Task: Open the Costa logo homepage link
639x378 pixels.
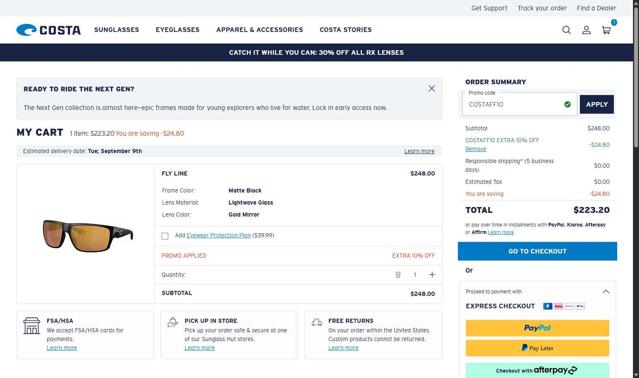Action: (x=48, y=30)
